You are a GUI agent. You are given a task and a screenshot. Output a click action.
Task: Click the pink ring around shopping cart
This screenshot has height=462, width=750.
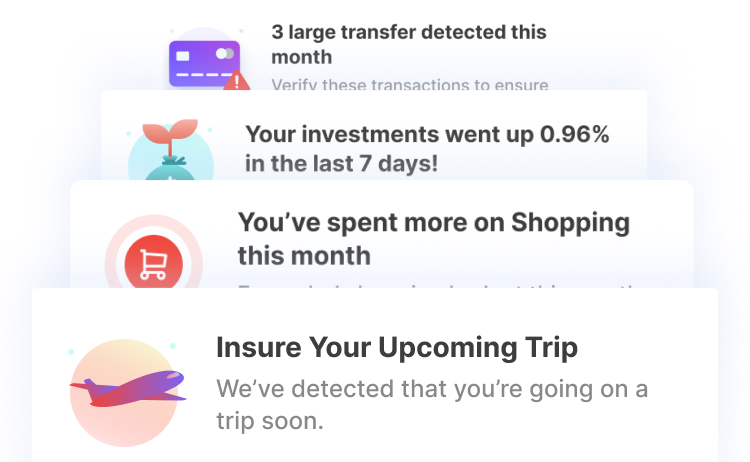[x=154, y=252]
